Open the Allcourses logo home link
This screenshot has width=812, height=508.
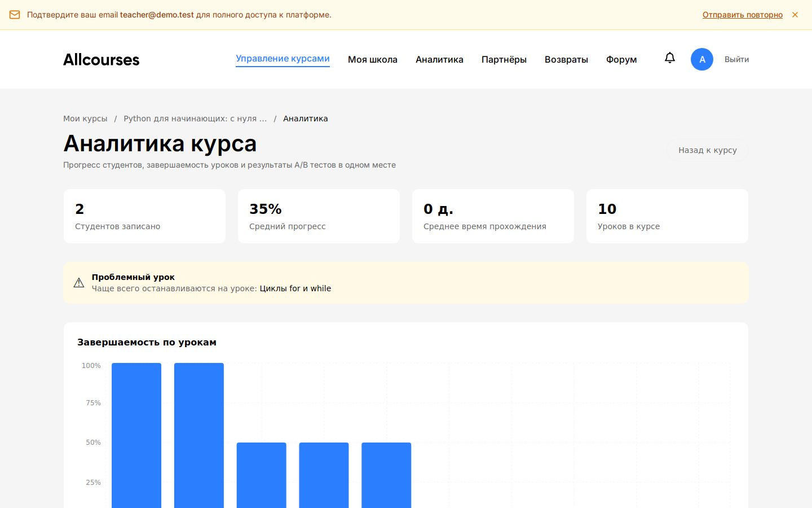101,59
